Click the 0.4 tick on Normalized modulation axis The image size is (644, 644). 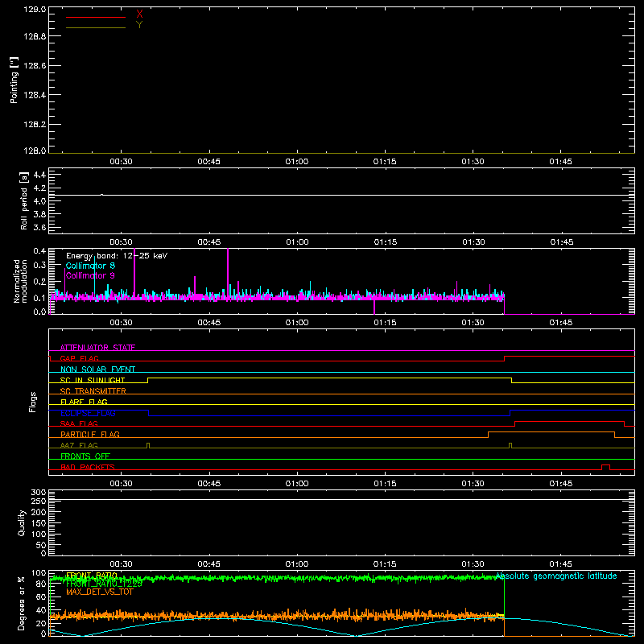click(x=39, y=250)
